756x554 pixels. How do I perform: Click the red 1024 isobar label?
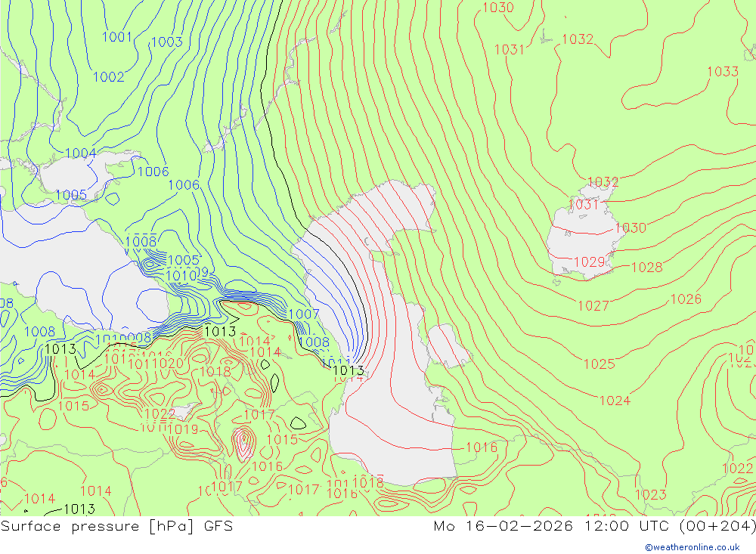coord(615,401)
